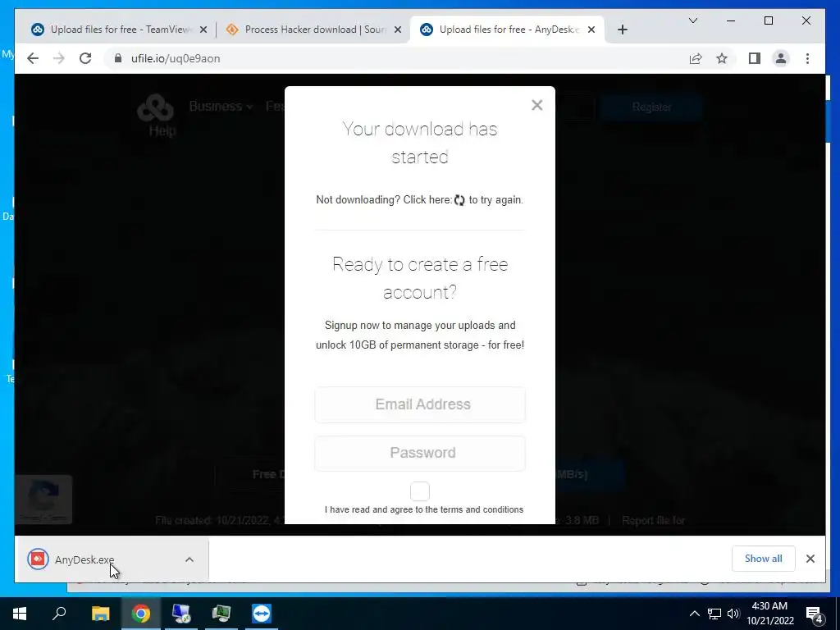Expand AnyDesk.exe download options chevron
The image size is (840, 630).
tap(189, 559)
